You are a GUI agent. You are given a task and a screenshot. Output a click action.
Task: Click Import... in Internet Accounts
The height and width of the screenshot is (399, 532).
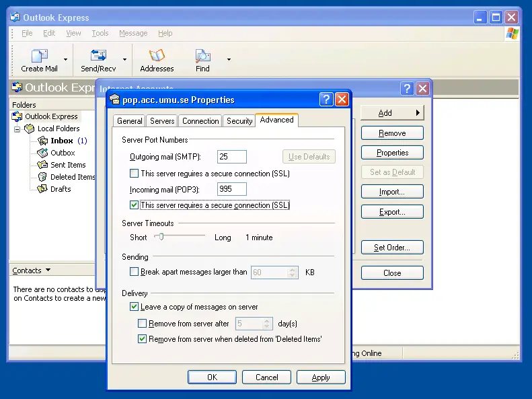coord(392,192)
